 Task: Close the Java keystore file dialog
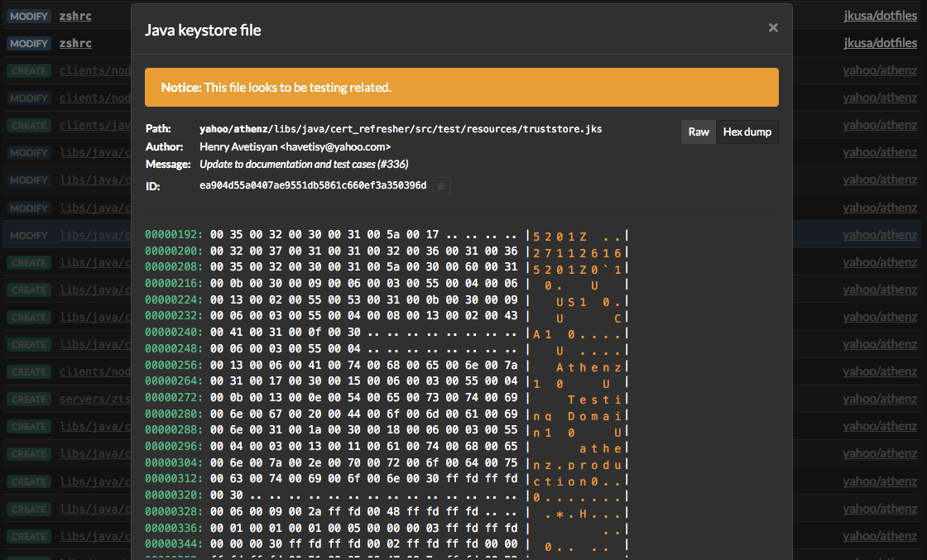(773, 28)
